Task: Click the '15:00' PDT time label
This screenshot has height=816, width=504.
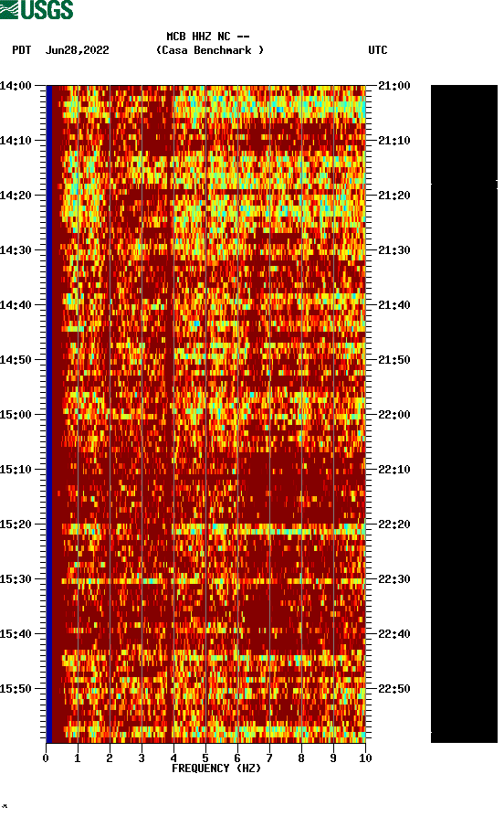Action: 16,415
